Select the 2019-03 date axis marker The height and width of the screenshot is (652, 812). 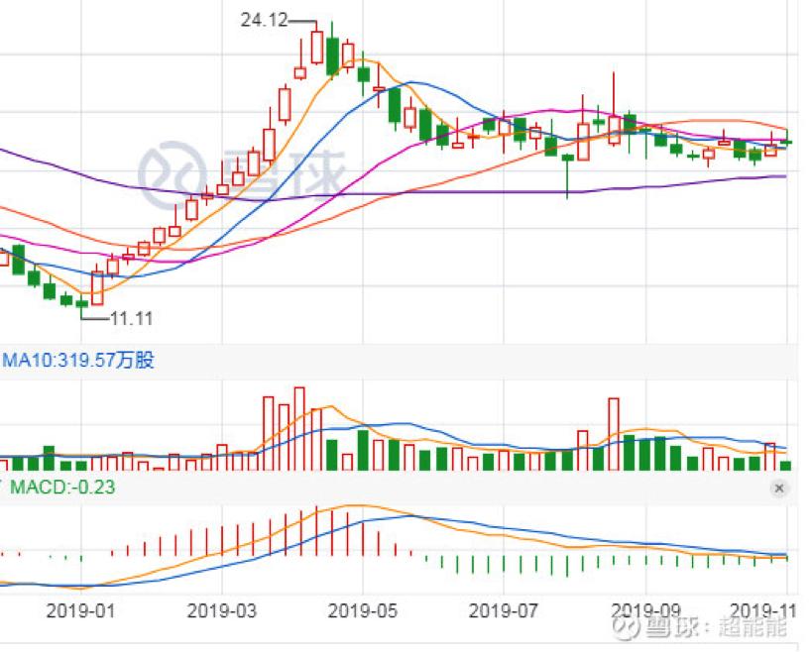point(222,611)
